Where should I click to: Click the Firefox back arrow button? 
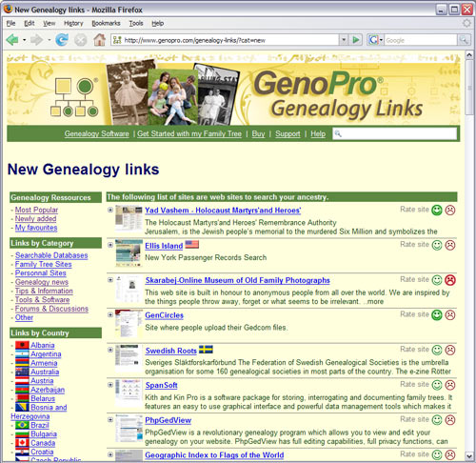[12, 40]
